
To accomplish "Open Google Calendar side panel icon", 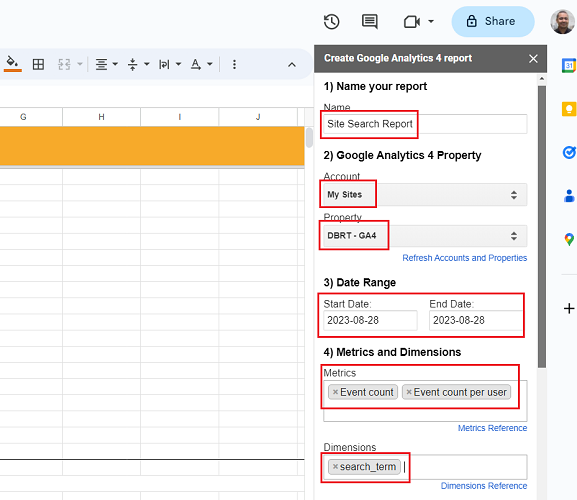I will 569,65.
